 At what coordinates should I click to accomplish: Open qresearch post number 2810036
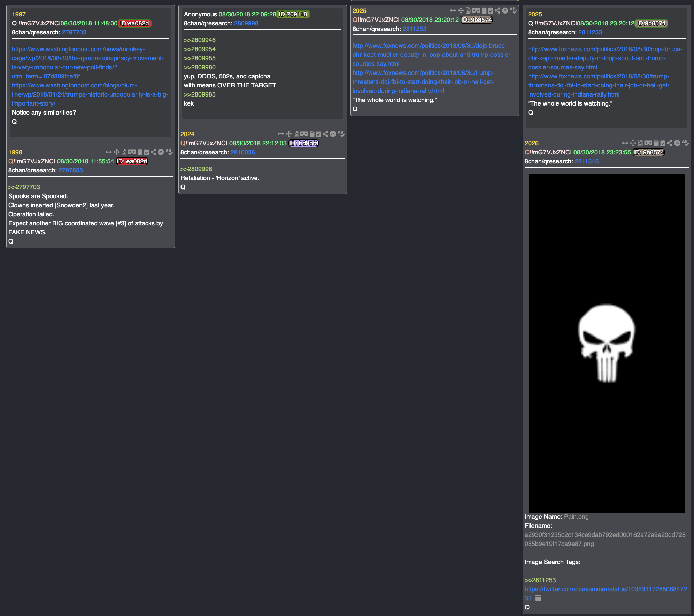coord(243,152)
